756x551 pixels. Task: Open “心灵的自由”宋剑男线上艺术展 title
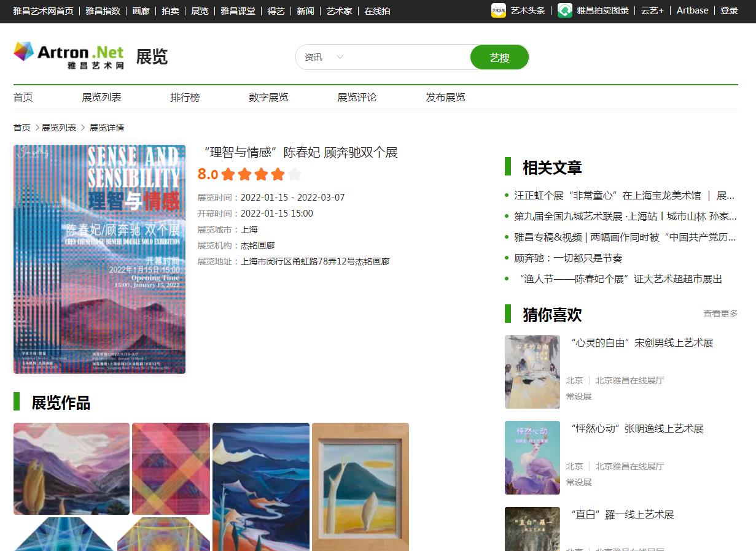pyautogui.click(x=642, y=343)
